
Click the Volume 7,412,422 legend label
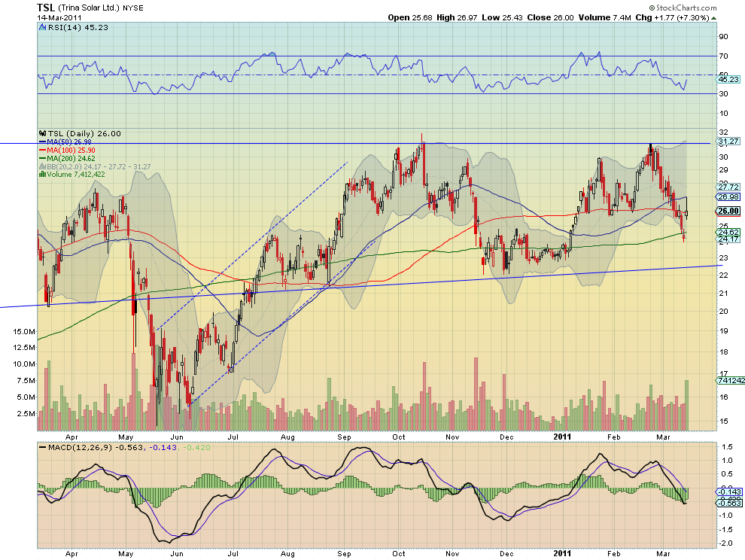75,175
